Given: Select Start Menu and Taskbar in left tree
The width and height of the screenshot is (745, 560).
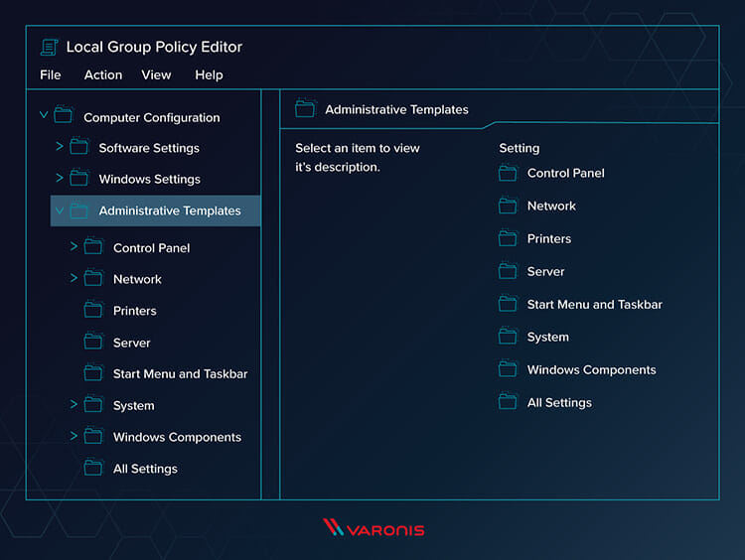Looking at the screenshot, I should (180, 374).
